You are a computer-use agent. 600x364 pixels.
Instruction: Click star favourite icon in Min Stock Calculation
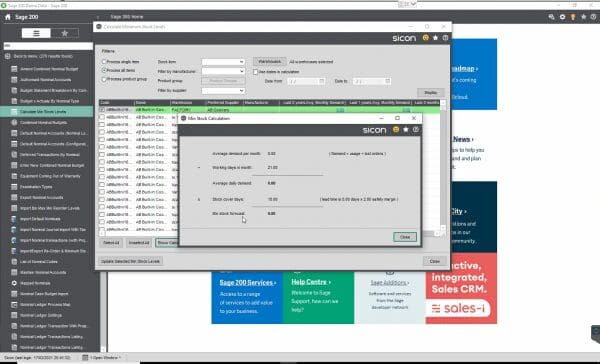tap(406, 130)
